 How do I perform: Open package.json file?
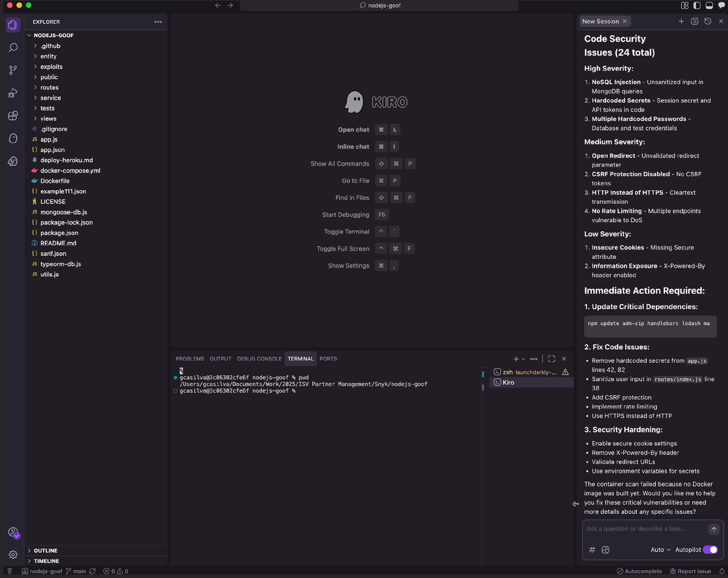click(97, 233)
